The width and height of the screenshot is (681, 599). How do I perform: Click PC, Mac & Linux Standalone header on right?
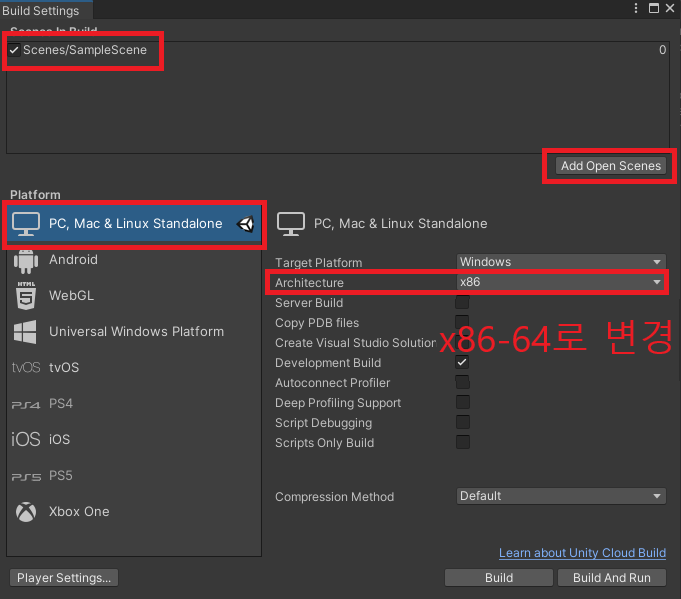(400, 224)
